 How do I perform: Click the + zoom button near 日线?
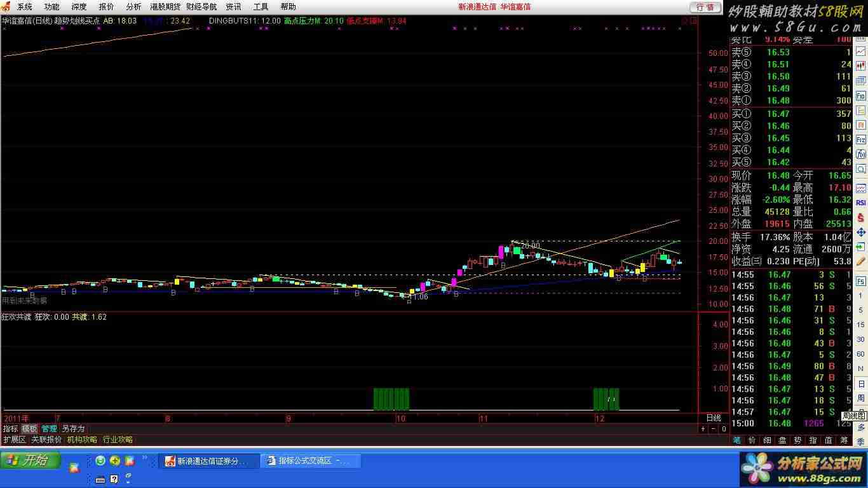(x=703, y=429)
